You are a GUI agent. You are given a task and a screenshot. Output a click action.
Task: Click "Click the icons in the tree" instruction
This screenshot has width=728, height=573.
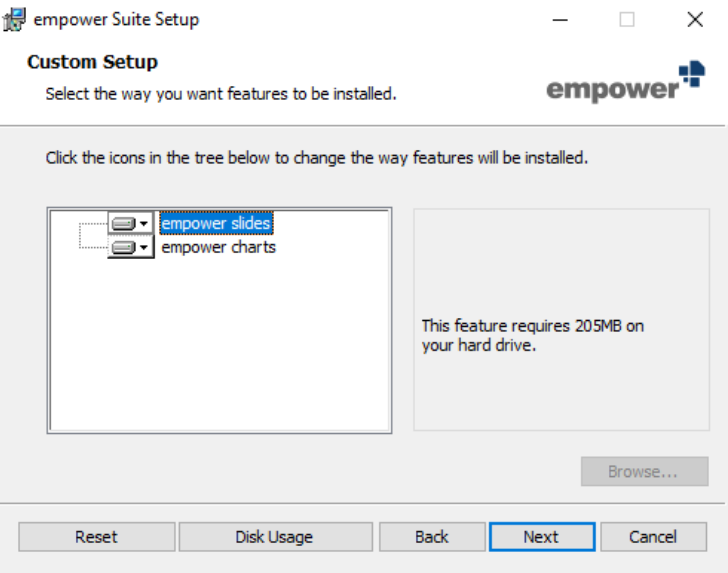[317, 158]
